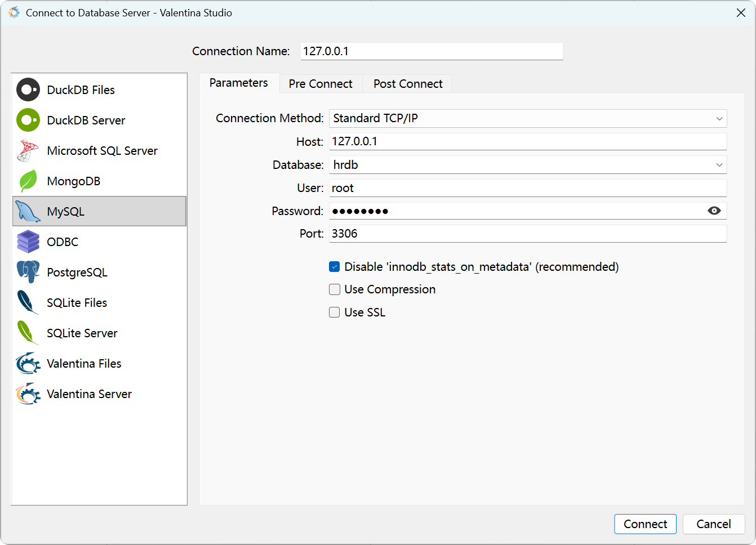Click the Host input field
The image size is (756, 545).
coord(528,141)
